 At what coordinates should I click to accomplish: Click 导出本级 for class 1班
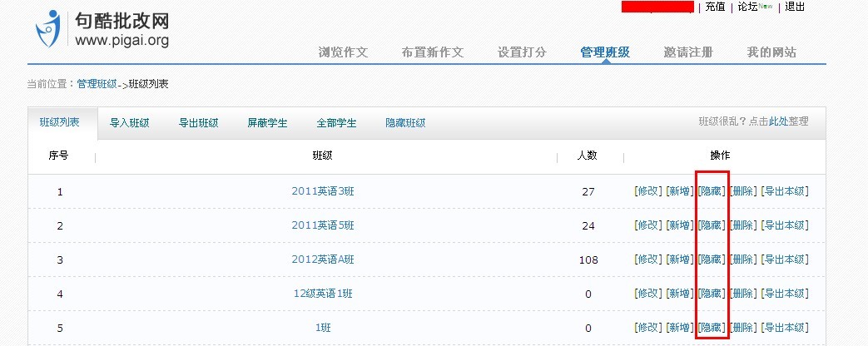click(x=785, y=327)
